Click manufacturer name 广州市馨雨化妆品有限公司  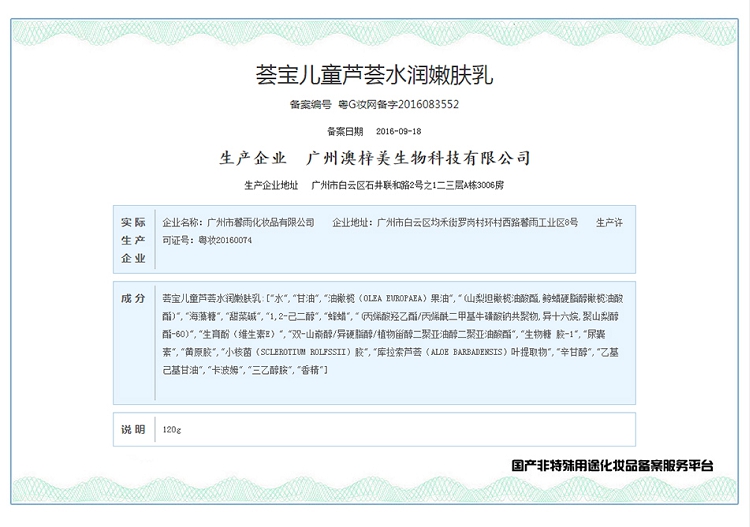tap(258, 222)
